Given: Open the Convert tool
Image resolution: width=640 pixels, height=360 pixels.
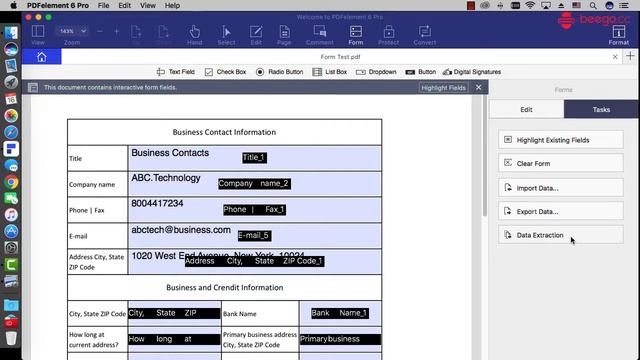Looking at the screenshot, I should pos(424,35).
